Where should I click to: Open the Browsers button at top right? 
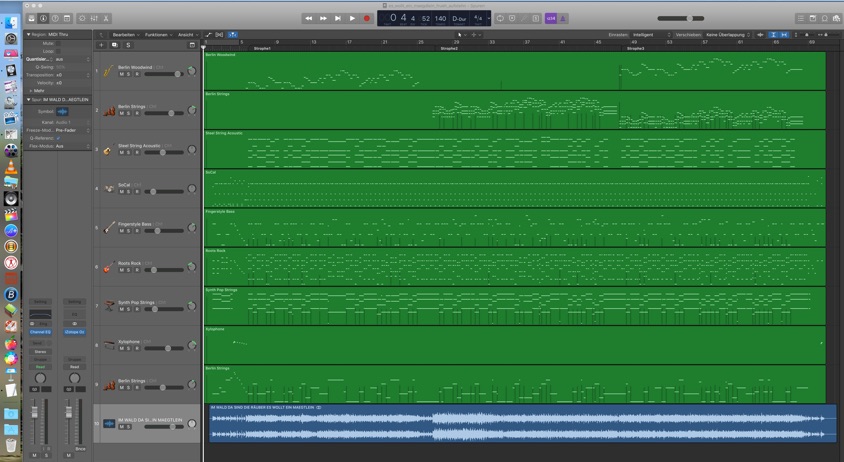pyautogui.click(x=836, y=18)
